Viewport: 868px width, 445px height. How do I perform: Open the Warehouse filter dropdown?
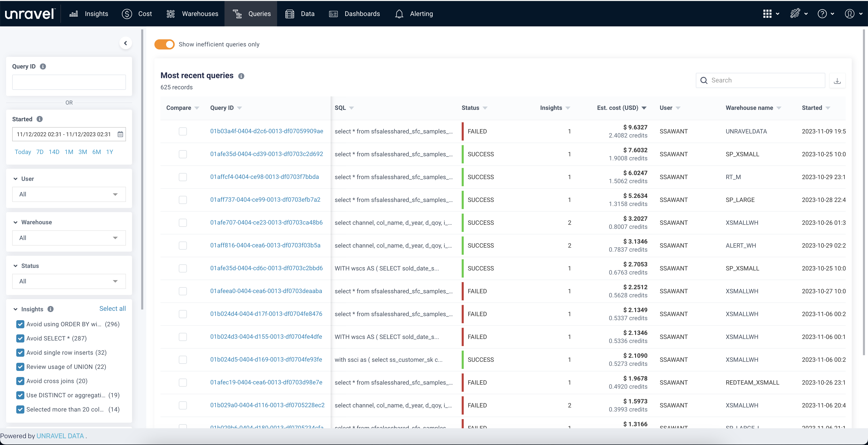coord(69,238)
